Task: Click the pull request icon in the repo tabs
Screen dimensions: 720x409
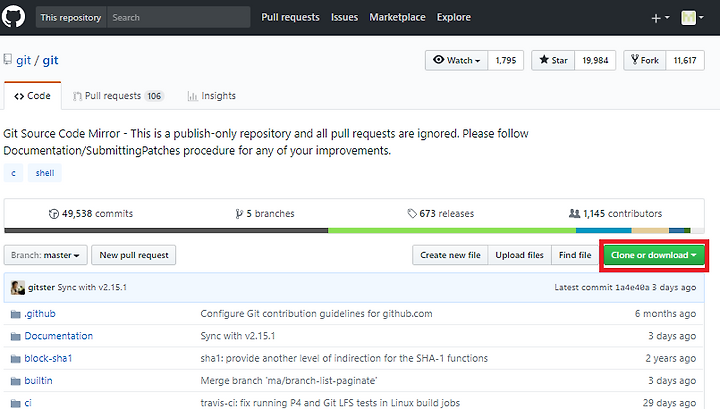Action: click(77, 96)
